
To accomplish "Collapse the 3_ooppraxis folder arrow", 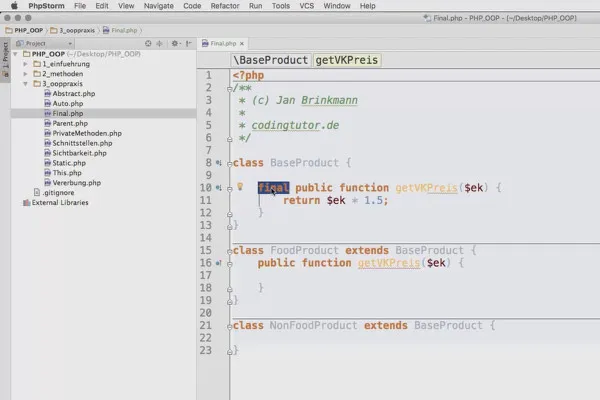I will [x=25, y=83].
